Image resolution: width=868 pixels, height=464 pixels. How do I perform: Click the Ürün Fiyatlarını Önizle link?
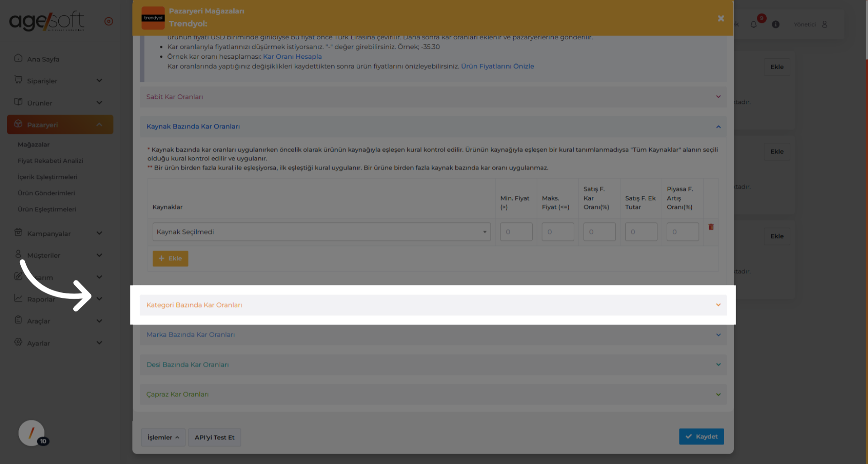497,66
